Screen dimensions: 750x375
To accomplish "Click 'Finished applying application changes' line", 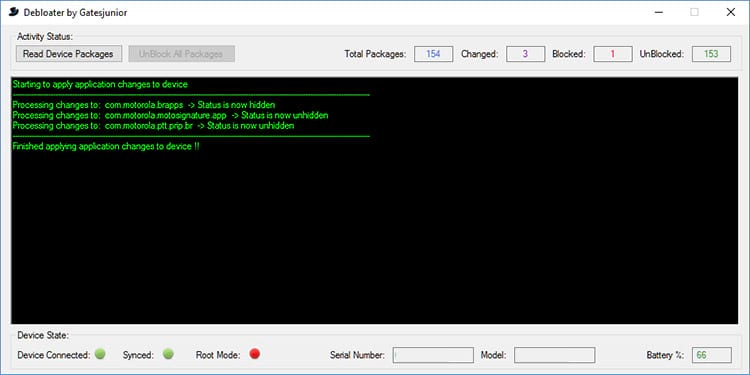I will coord(106,146).
